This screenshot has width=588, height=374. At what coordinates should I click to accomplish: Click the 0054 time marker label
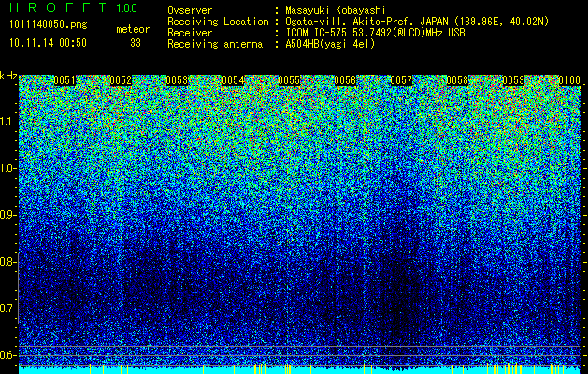coord(233,80)
